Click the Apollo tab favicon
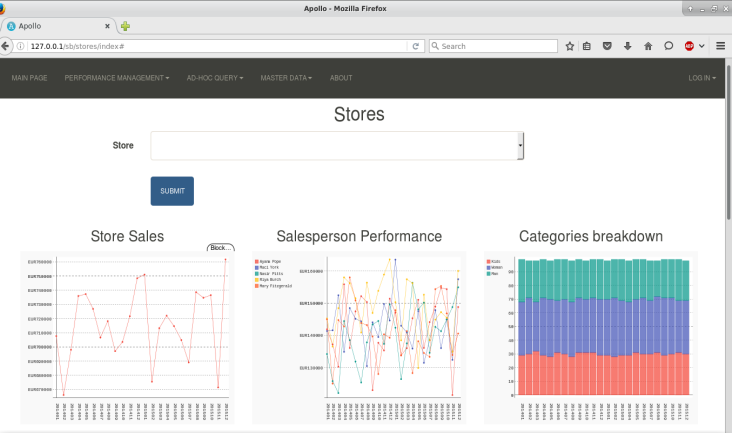733x435 pixels. pyautogui.click(x=11, y=26)
